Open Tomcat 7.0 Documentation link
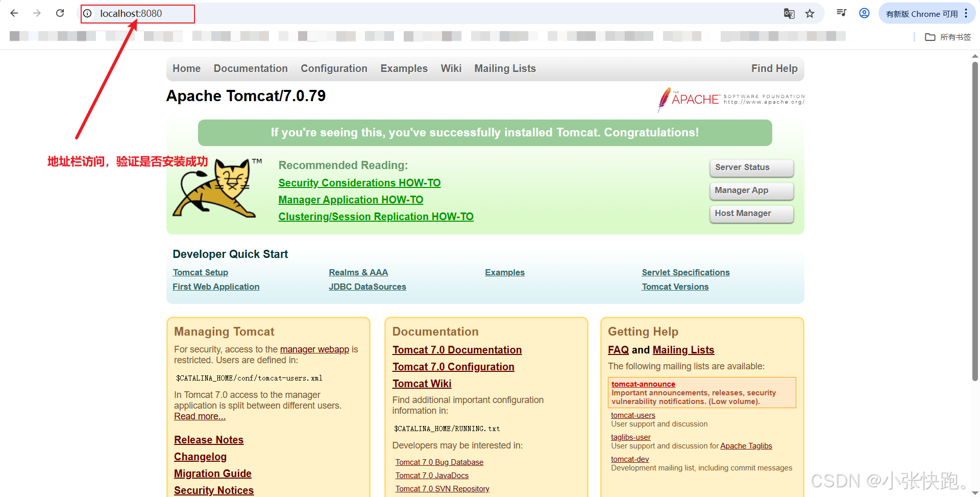Viewport: 980px width, 497px height. tap(457, 350)
